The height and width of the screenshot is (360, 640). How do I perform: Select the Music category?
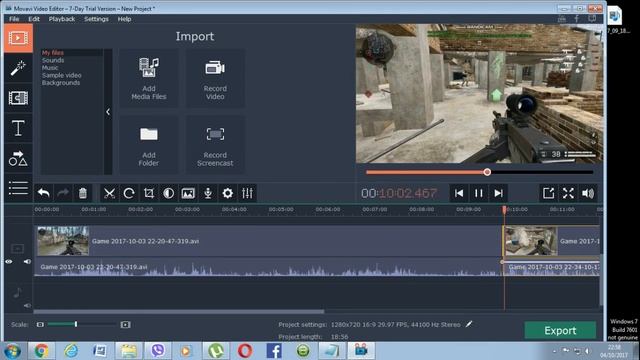(x=50, y=68)
